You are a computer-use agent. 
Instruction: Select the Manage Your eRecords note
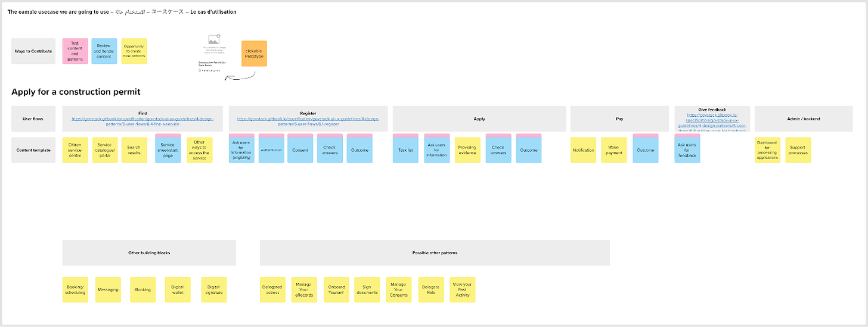click(304, 289)
